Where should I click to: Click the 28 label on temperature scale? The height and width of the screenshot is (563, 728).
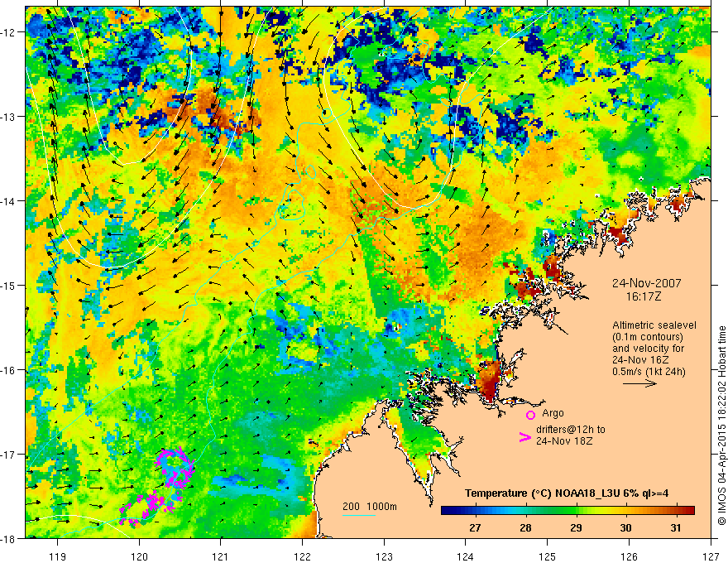(x=525, y=527)
